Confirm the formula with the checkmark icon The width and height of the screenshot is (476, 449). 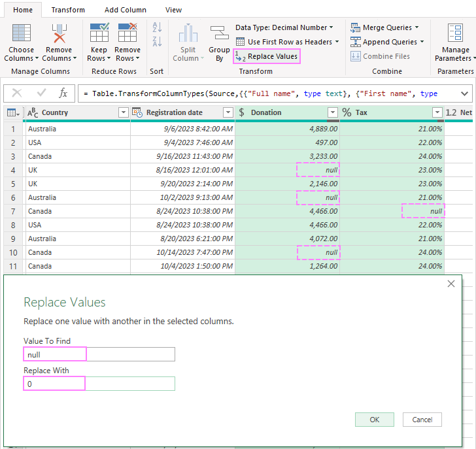tap(41, 93)
